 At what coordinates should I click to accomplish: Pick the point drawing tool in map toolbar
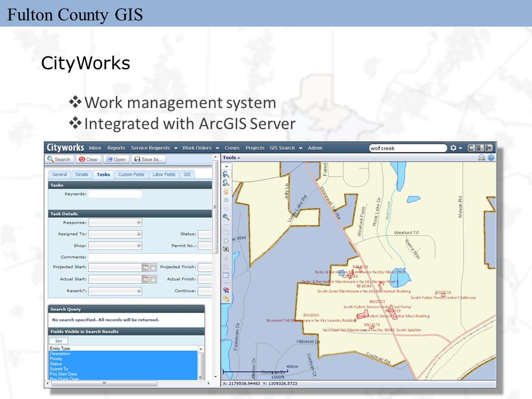click(226, 258)
